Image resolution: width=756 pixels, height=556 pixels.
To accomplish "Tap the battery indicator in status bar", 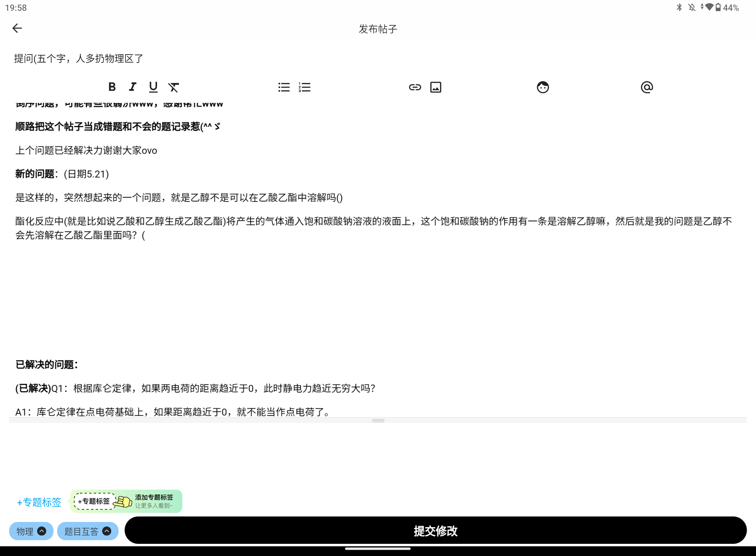I will coord(718,7).
